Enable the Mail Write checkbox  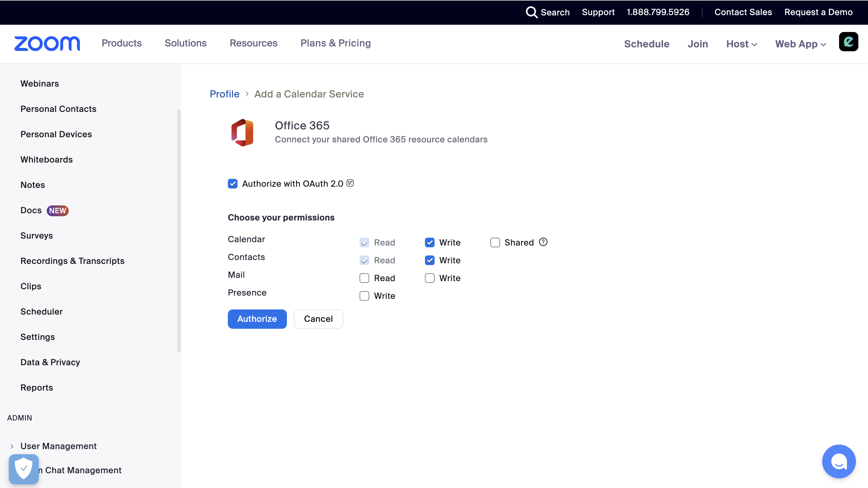429,278
